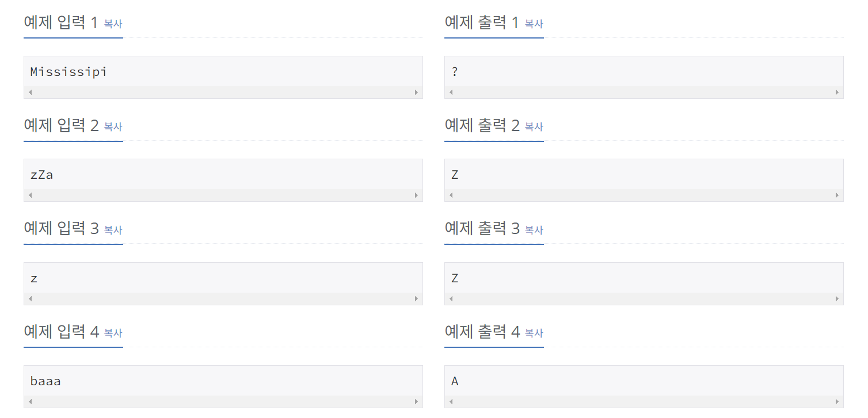This screenshot has height=418, width=868.
Task: Click the left scroll arrow under the z input box
Action: (x=30, y=298)
